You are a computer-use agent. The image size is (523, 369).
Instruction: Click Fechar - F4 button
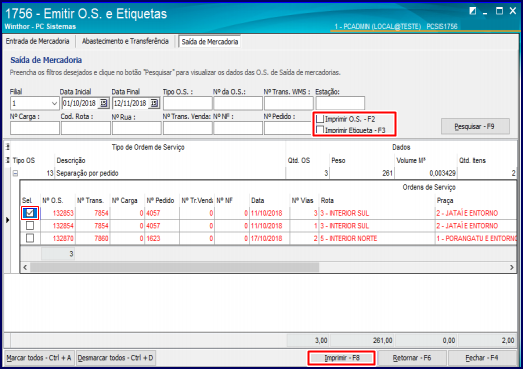(482, 358)
